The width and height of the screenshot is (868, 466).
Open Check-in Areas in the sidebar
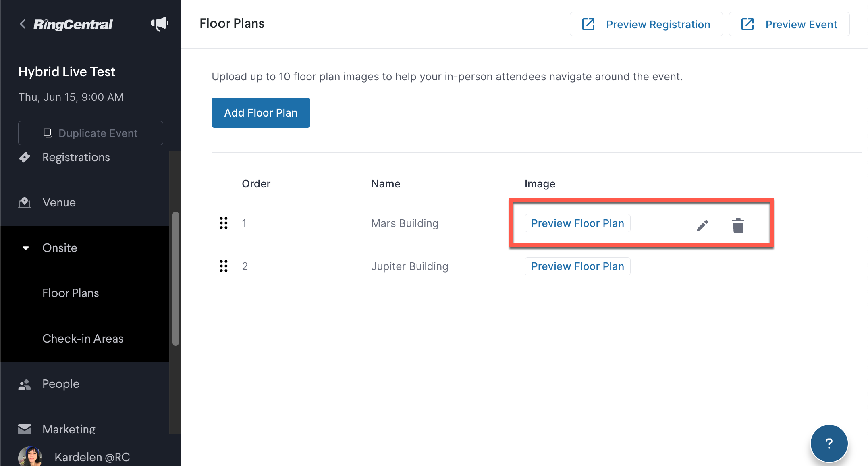pos(83,339)
